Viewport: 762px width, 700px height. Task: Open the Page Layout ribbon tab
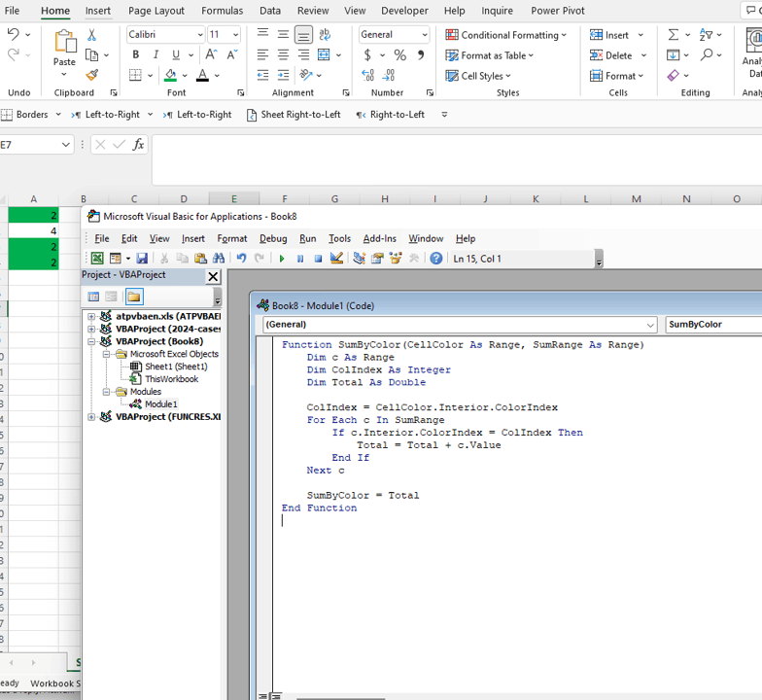coord(156,11)
